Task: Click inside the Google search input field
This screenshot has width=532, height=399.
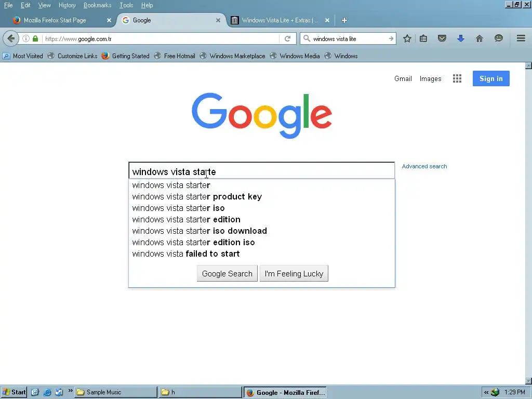Action: [x=262, y=170]
